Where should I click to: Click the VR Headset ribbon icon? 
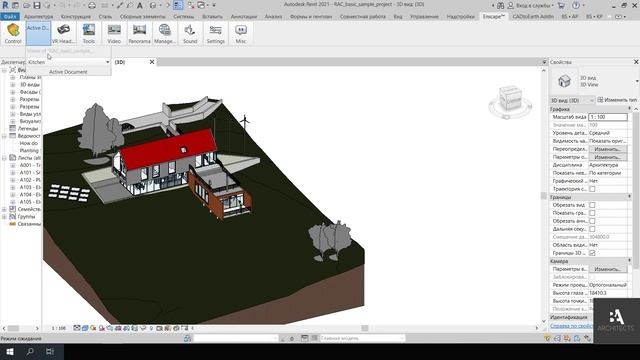(x=63, y=33)
